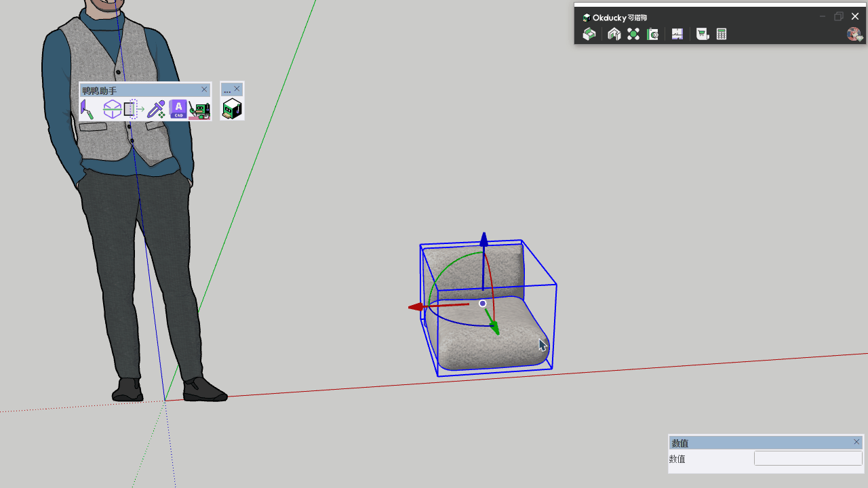Click the trowel paint icon in 鸭鸭助手

87,109
